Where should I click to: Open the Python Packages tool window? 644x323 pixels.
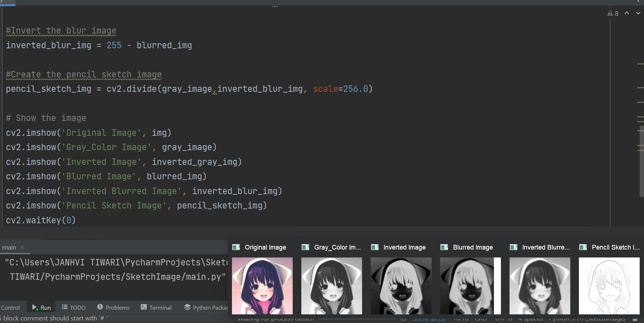click(206, 308)
